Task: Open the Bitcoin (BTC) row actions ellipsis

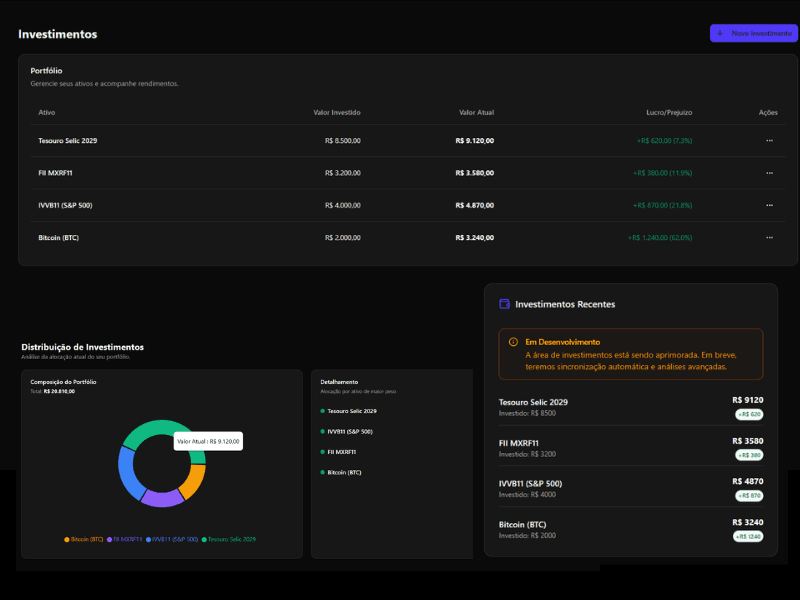Action: [769, 238]
